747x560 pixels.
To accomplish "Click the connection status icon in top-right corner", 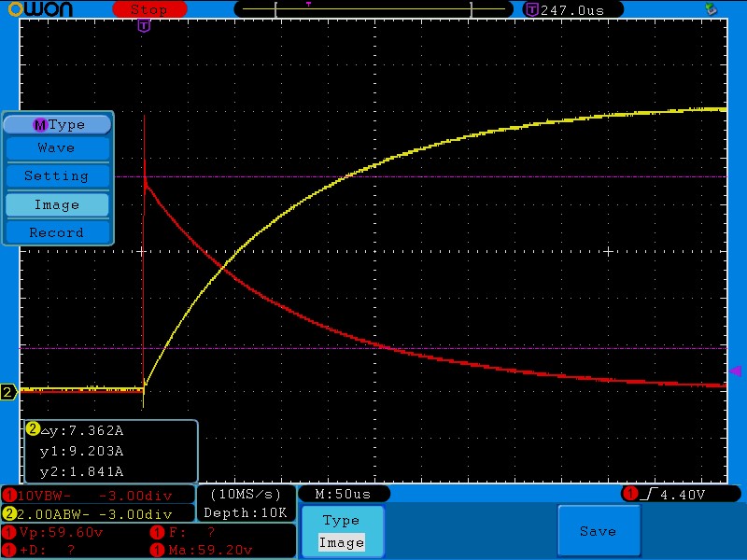I will tap(712, 8).
